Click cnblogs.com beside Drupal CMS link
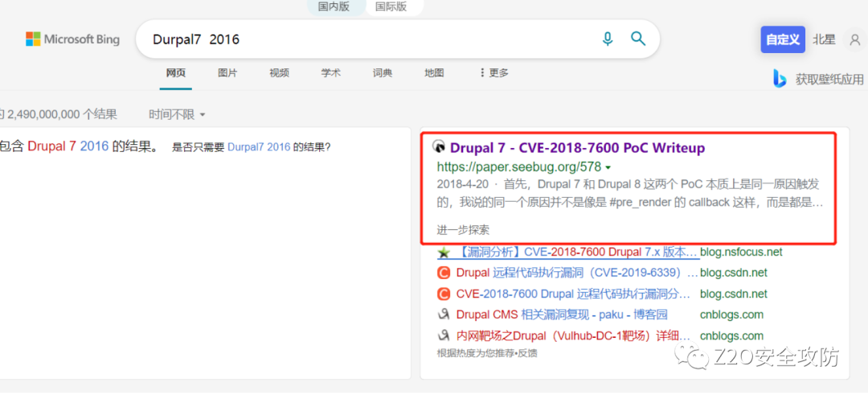Screen dimensions: 868x395 tap(731, 315)
